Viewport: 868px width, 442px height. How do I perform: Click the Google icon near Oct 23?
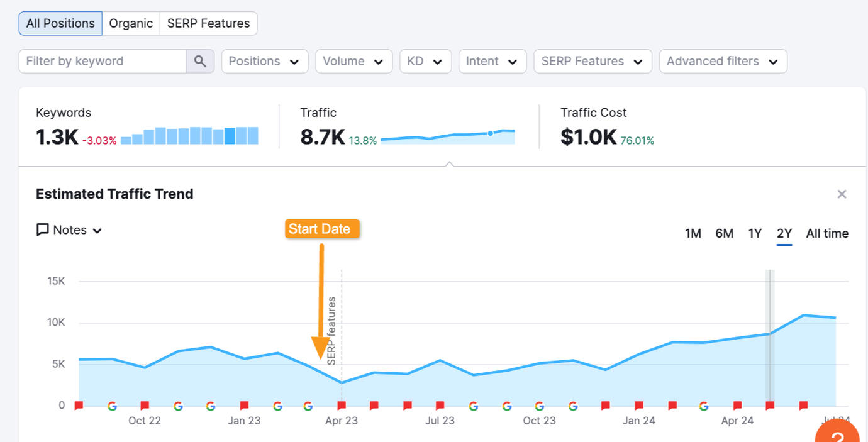(539, 406)
